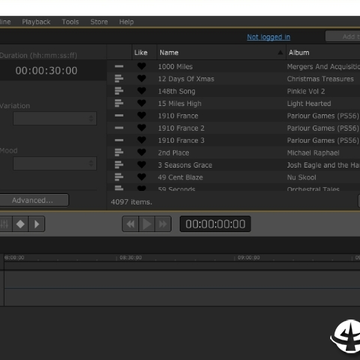Select the song 2nd Place
This screenshot has height=360, width=360.
point(174,153)
